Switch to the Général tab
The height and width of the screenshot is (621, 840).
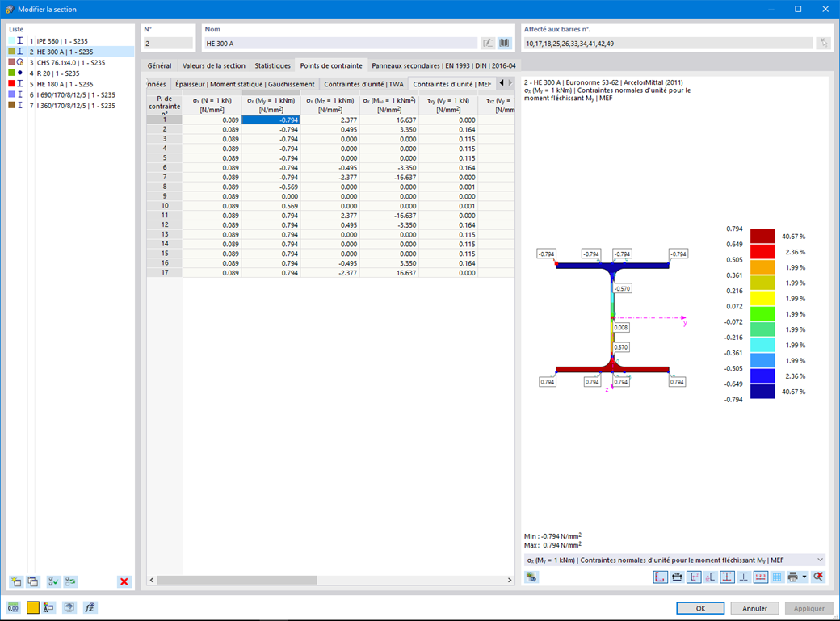[x=159, y=65]
